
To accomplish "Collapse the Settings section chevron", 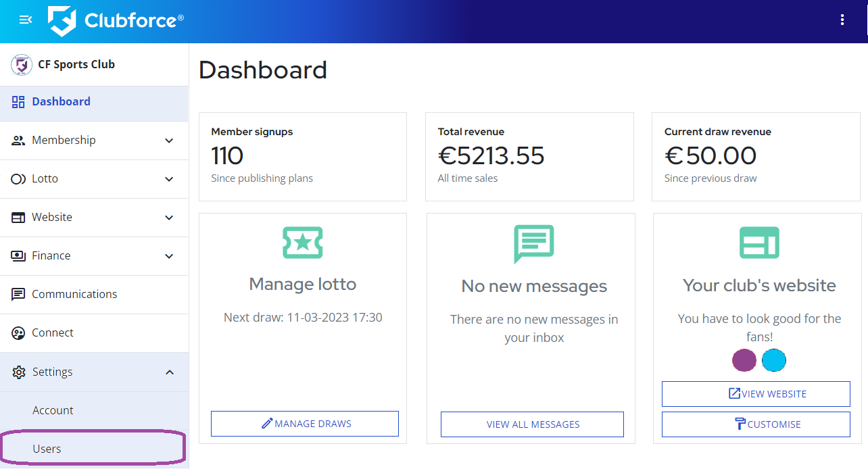I will click(x=169, y=372).
